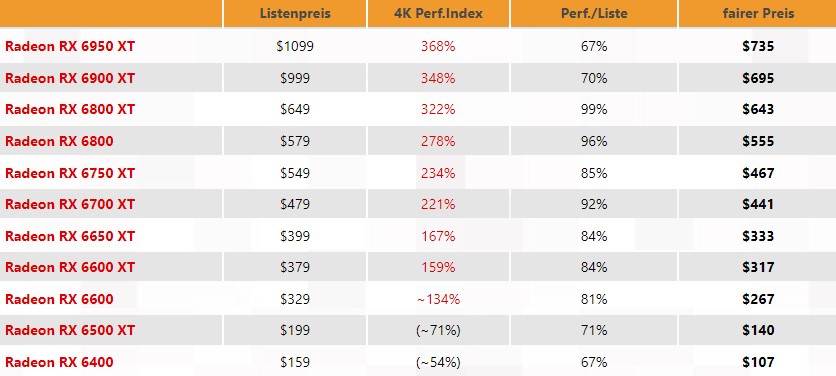Click the Radeon RX 6800 XT link
Viewport: 836px width, 376px height.
pos(70,109)
